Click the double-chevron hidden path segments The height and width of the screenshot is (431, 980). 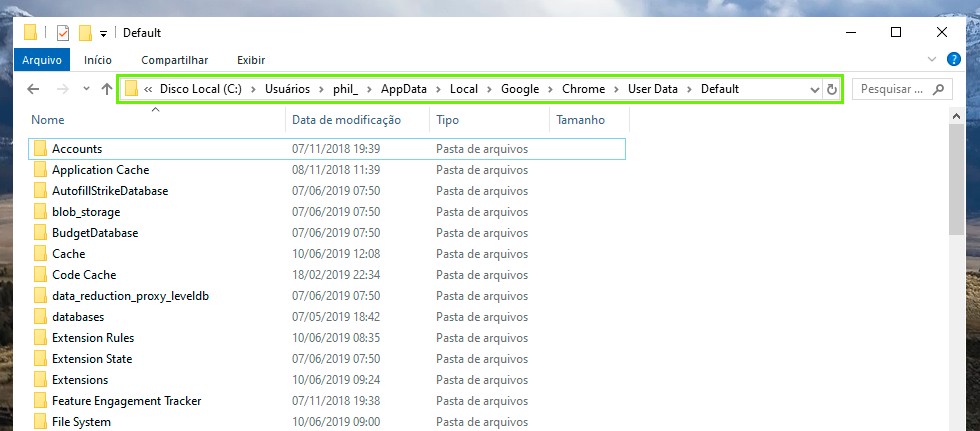(148, 89)
